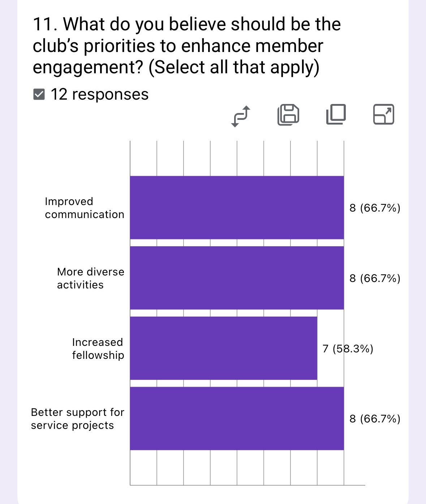Click the Increased fellowship bar
This screenshot has height=504, width=426.
[223, 348]
